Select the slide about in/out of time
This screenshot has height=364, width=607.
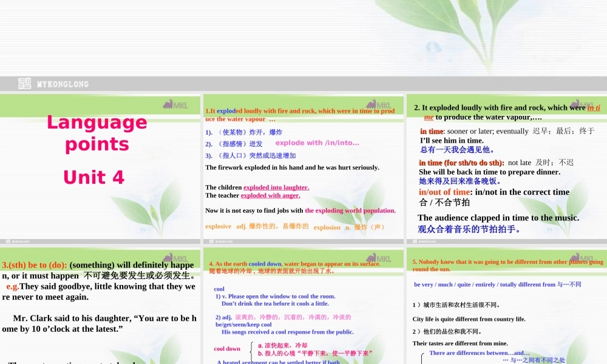[506, 170]
